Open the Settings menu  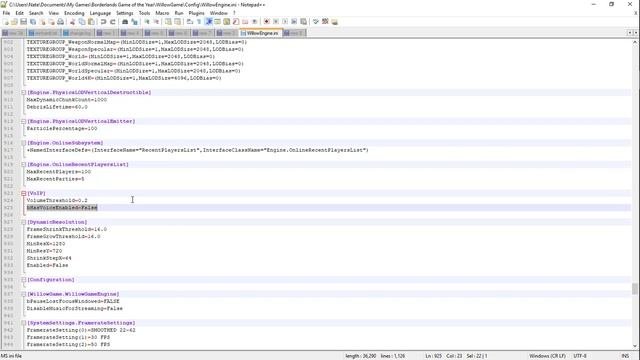point(124,13)
